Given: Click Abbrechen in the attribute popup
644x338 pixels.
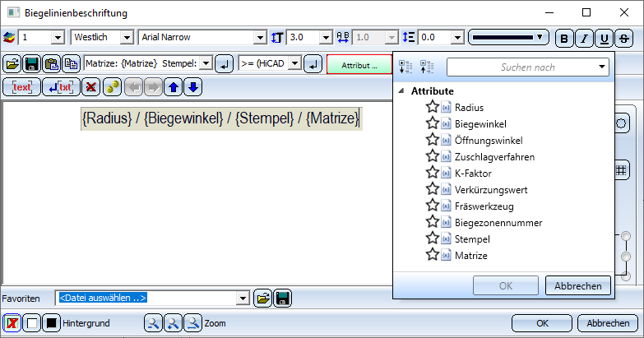Looking at the screenshot, I should pos(578,286).
